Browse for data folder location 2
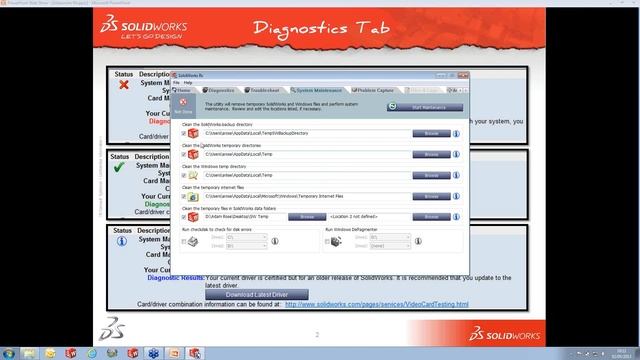The height and width of the screenshot is (360, 640). 431,217
